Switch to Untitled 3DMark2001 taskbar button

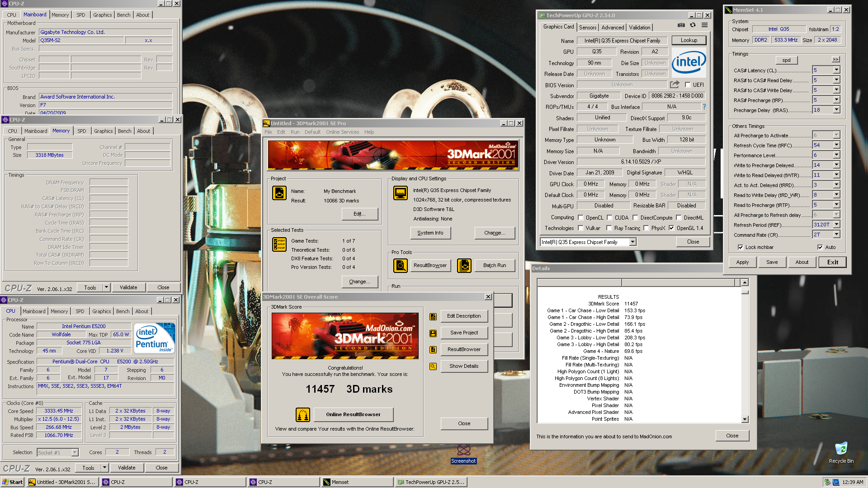[63, 482]
